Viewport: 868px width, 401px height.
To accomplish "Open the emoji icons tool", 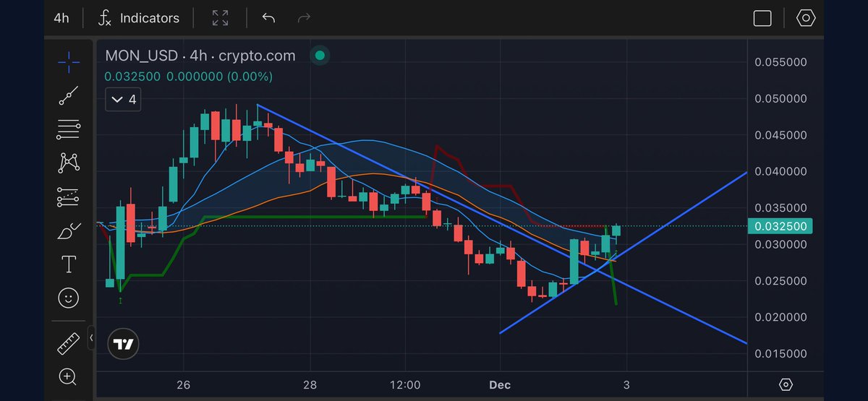I will [69, 298].
